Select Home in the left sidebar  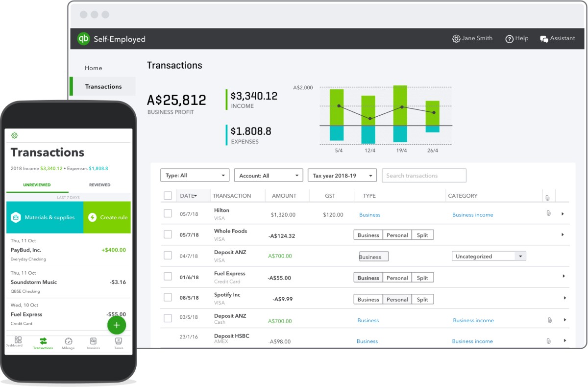[x=94, y=68]
